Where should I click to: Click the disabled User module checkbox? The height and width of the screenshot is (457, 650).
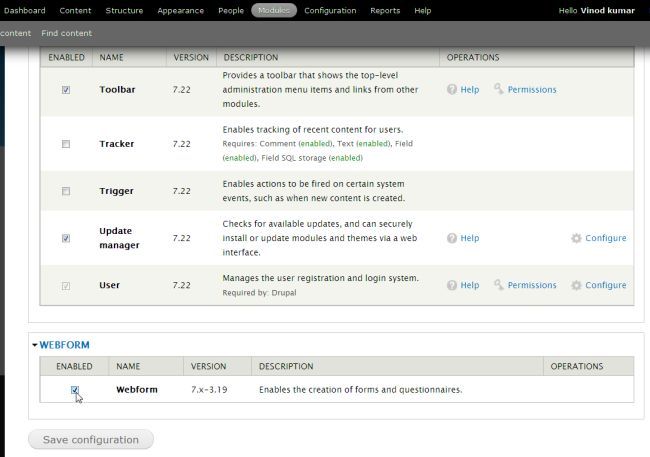click(66, 286)
